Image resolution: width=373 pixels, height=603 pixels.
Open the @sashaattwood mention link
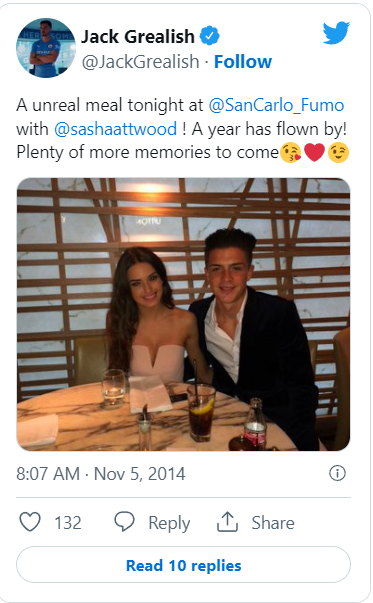point(115,129)
